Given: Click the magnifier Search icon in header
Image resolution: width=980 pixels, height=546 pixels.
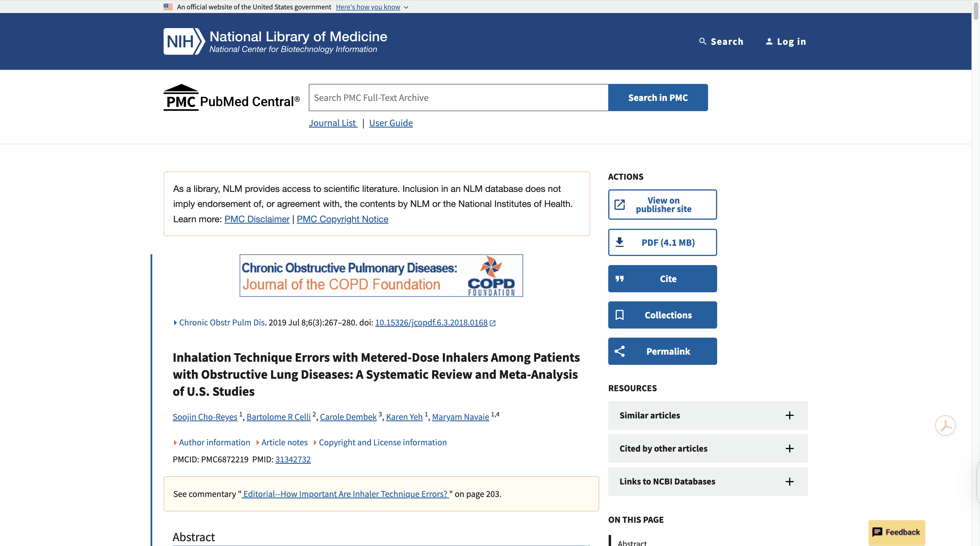Looking at the screenshot, I should 702,41.
